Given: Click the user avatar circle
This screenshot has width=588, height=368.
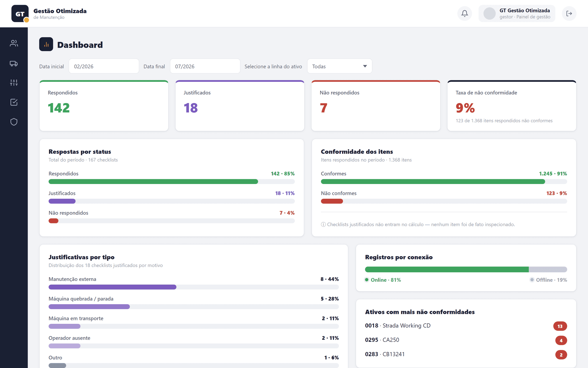Looking at the screenshot, I should [x=490, y=14].
